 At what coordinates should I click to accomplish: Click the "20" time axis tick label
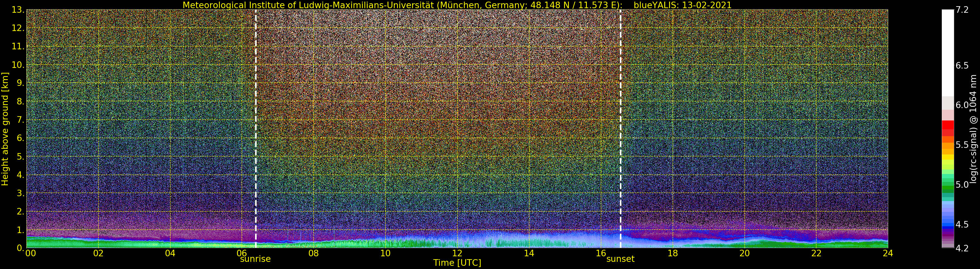click(745, 253)
